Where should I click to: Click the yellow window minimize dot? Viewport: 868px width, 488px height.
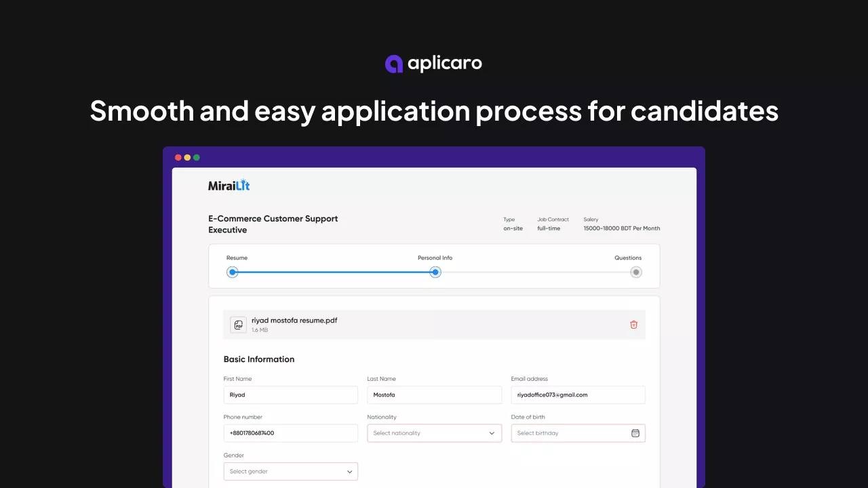coord(187,157)
